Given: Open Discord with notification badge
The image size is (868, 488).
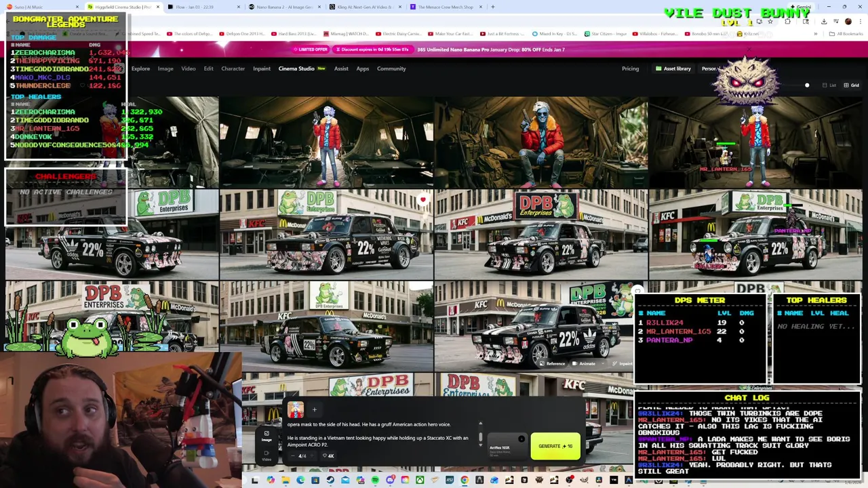Looking at the screenshot, I should [391, 480].
